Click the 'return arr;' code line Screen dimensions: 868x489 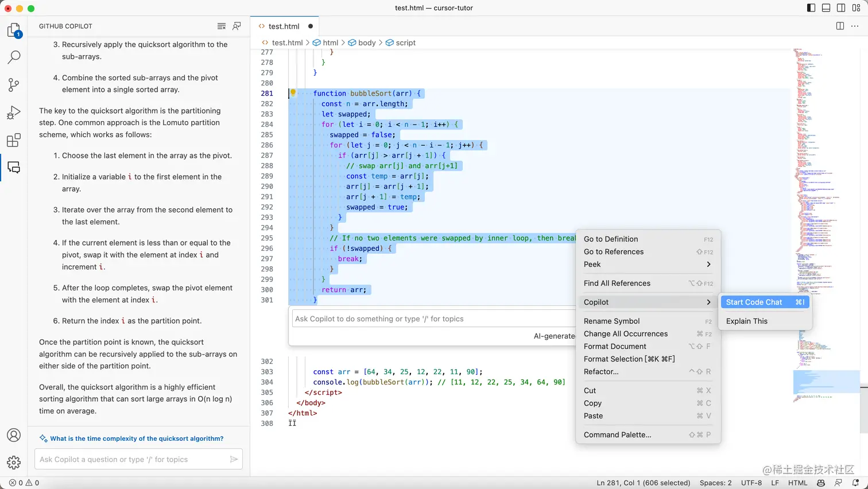(x=344, y=290)
